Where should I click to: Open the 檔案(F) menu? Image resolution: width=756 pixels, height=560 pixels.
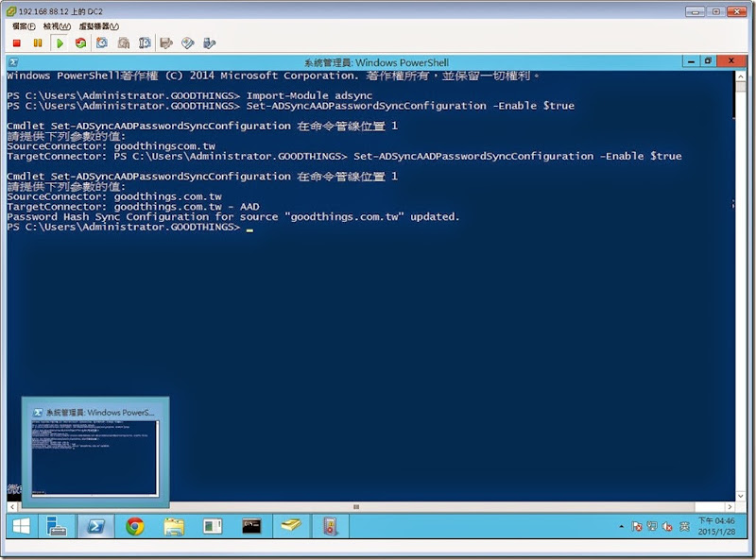24,26
